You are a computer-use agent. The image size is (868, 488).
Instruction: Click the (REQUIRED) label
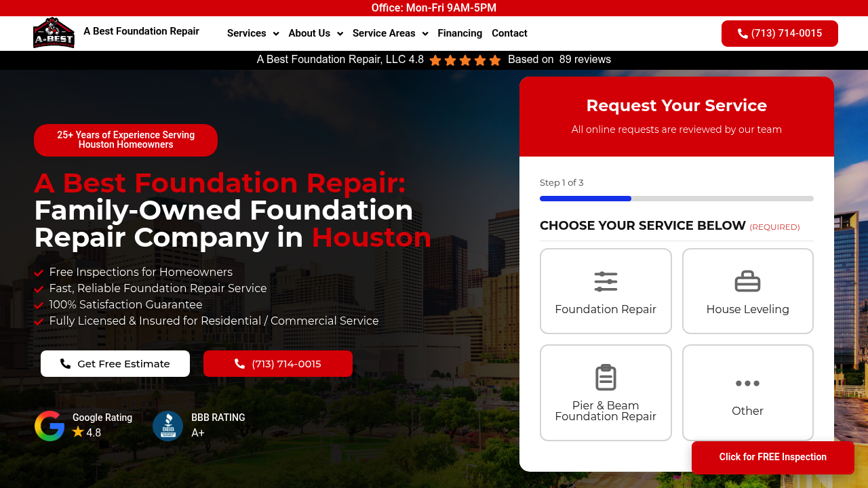click(x=774, y=227)
